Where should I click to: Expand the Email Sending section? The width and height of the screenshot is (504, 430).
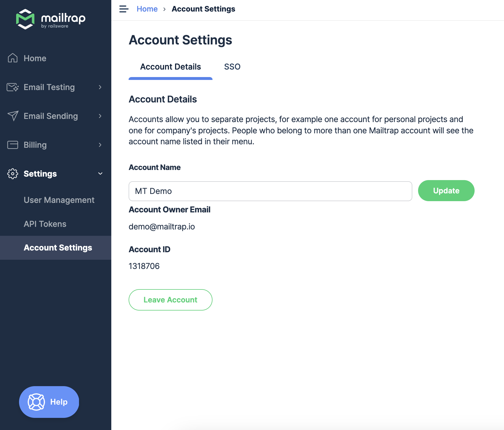(100, 116)
